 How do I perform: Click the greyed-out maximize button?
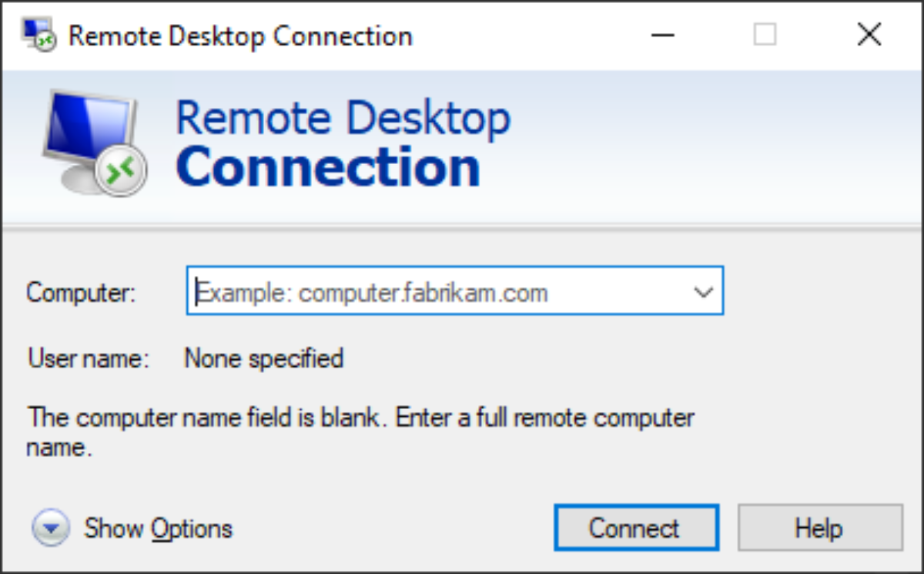(x=765, y=35)
